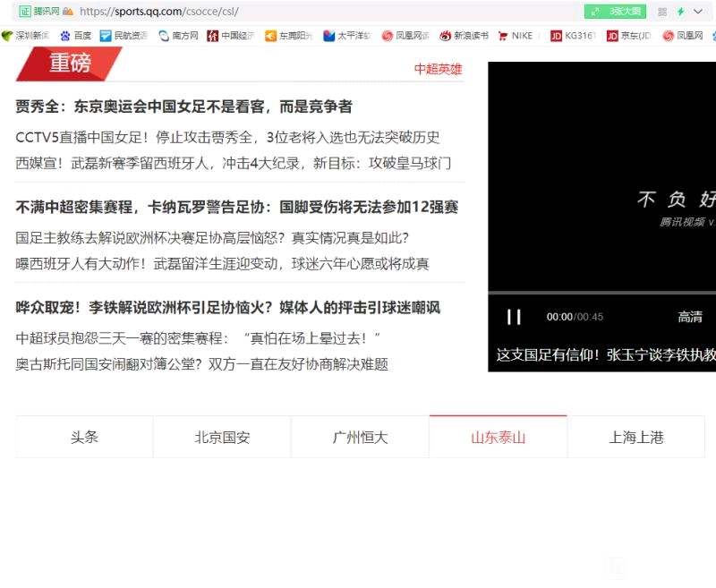Open headline 贾秀全：东京奥运会中国女足不是看客
716x588 pixels.
coord(183,107)
